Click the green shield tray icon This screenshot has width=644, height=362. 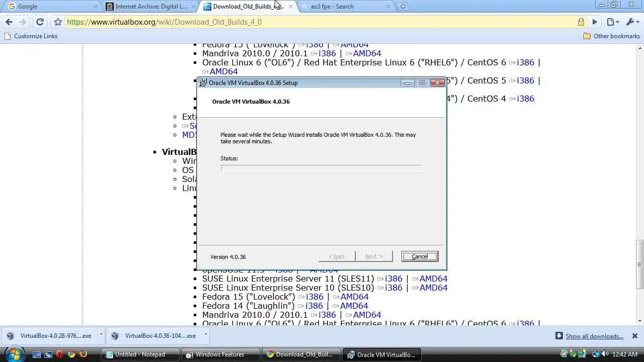[573, 354]
